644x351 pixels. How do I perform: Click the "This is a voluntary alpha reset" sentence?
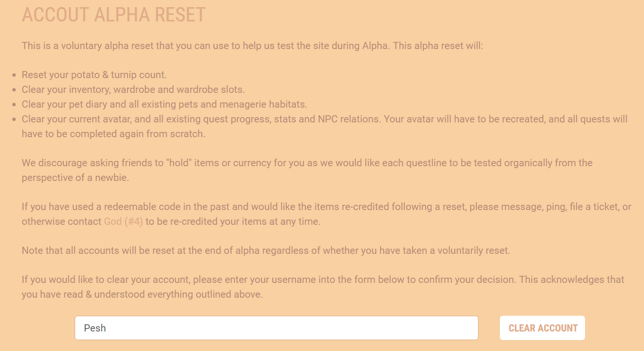coord(252,46)
